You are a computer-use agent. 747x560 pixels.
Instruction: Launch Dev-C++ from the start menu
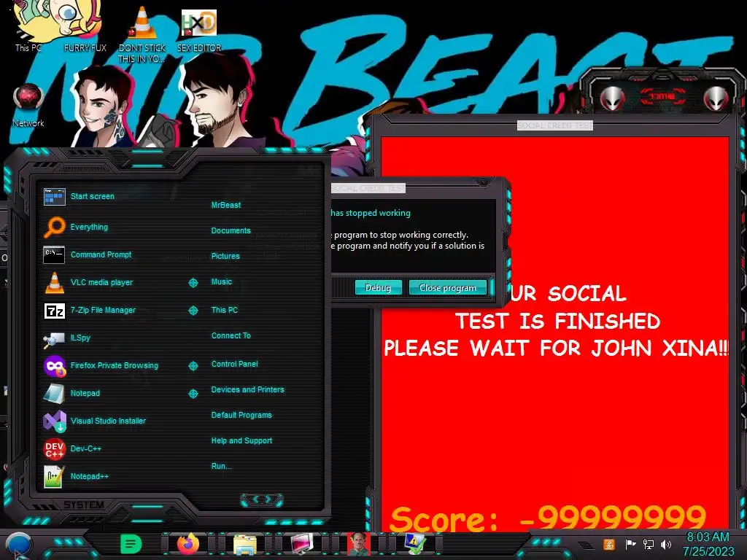72,448
